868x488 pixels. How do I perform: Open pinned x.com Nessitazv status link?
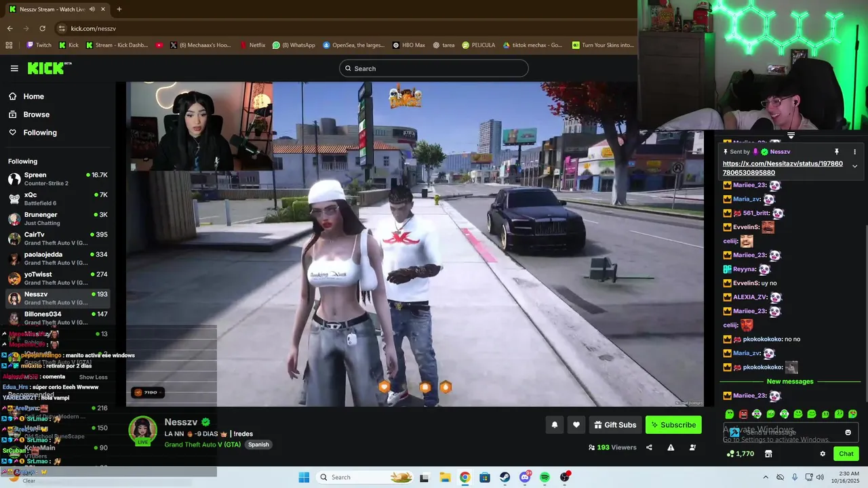783,168
